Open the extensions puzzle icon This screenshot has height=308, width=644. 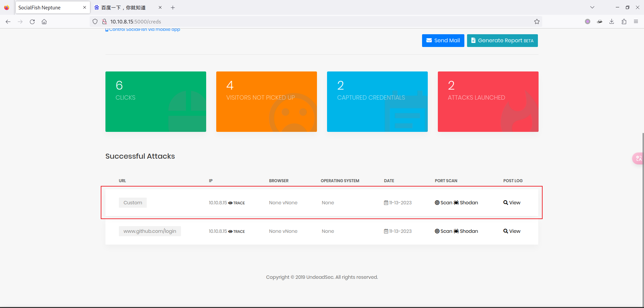(x=624, y=21)
